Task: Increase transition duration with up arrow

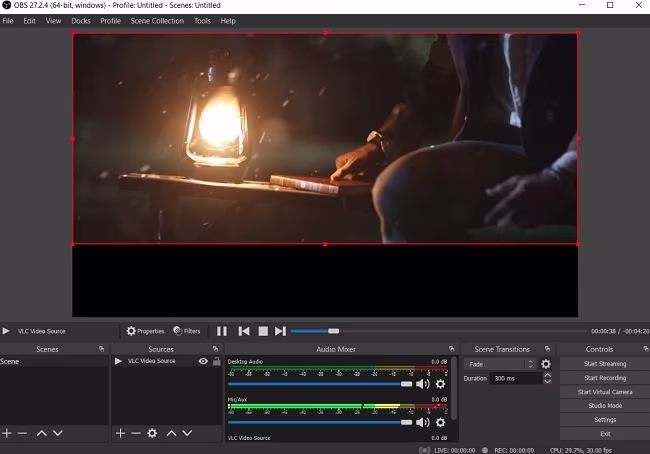Action: point(548,375)
